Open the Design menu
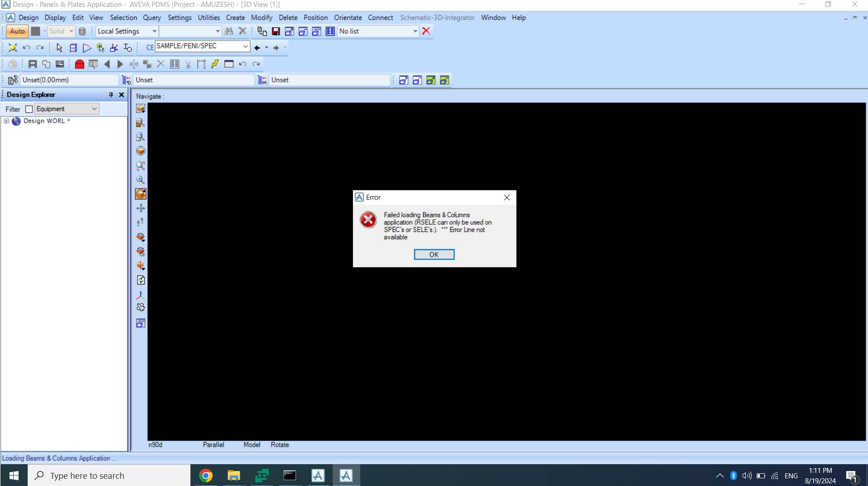Image resolution: width=868 pixels, height=486 pixels. pos(29,18)
